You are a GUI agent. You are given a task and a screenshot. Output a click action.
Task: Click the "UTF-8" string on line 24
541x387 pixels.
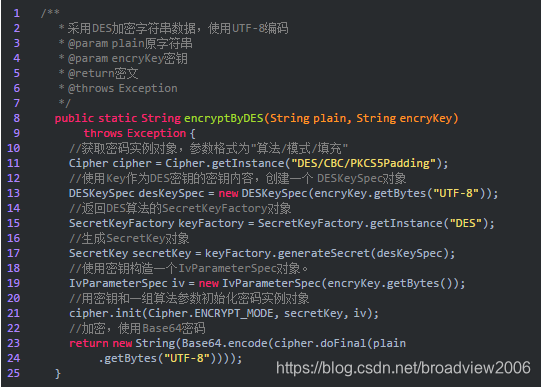point(187,358)
